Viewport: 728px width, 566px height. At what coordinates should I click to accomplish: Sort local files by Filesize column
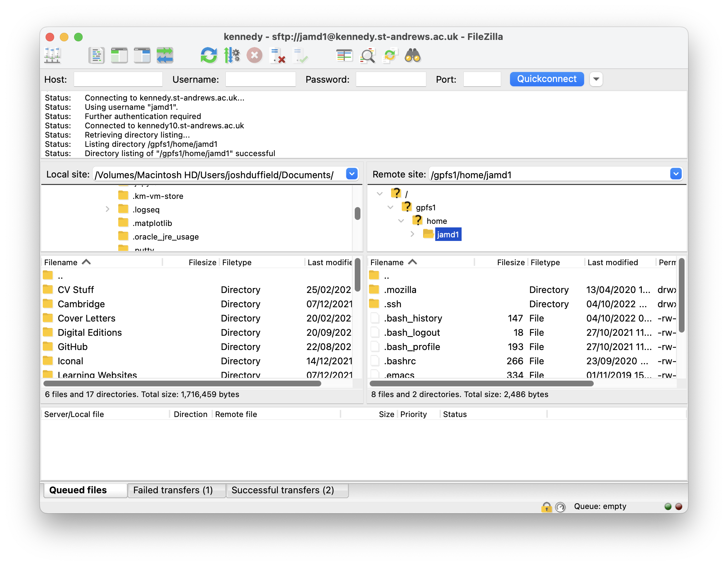tap(191, 262)
